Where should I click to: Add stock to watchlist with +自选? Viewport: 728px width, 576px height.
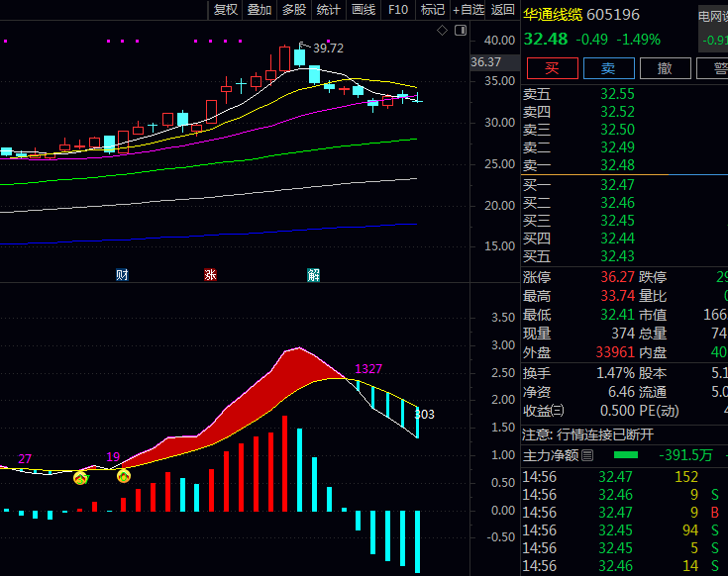pyautogui.click(x=468, y=10)
